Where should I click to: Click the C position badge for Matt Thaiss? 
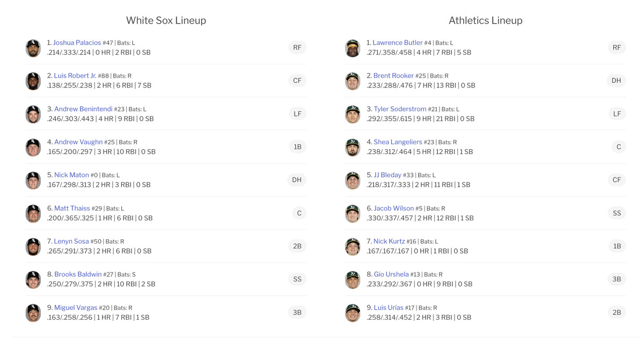(x=299, y=213)
